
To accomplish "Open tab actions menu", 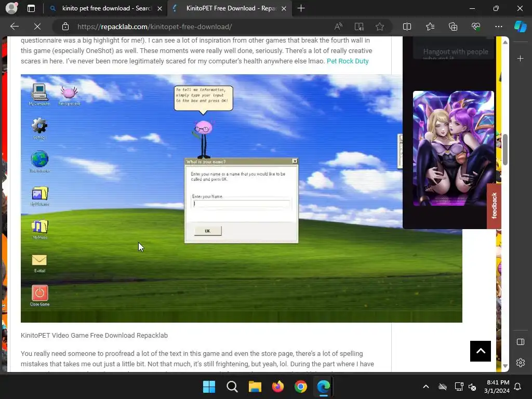I will pos(31,8).
